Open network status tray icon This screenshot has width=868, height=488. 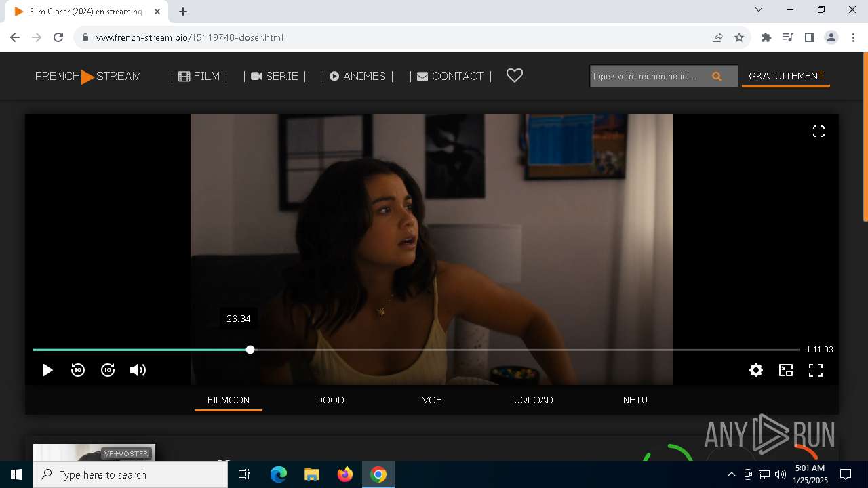[764, 474]
